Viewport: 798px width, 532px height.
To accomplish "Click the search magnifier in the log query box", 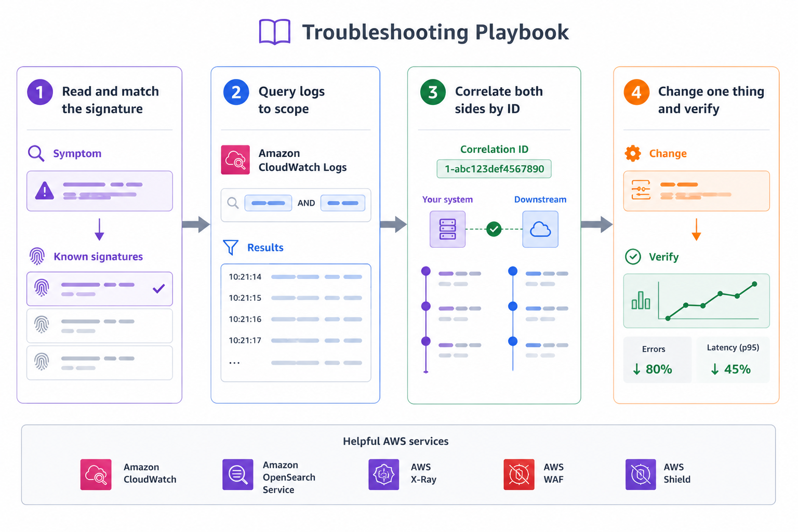I will [x=233, y=203].
